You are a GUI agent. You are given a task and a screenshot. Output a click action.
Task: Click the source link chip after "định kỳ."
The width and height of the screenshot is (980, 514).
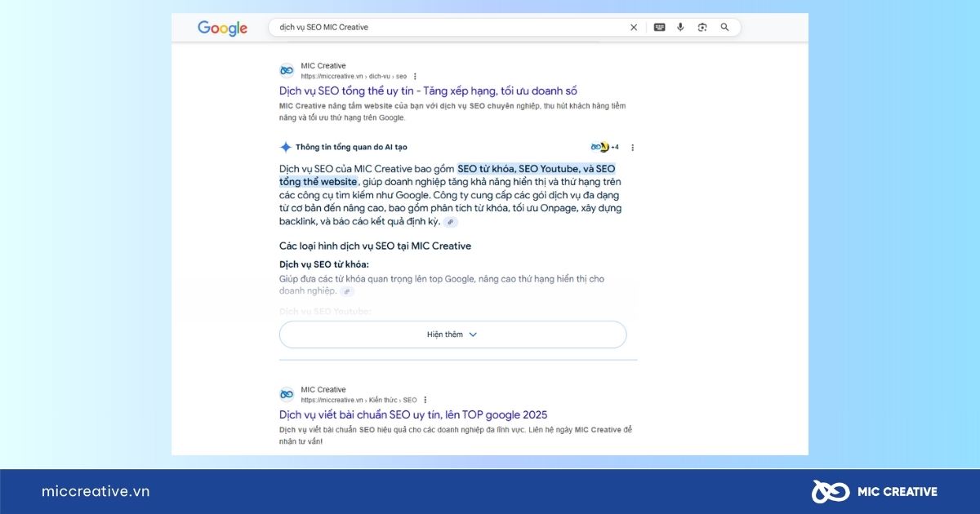pos(451,222)
